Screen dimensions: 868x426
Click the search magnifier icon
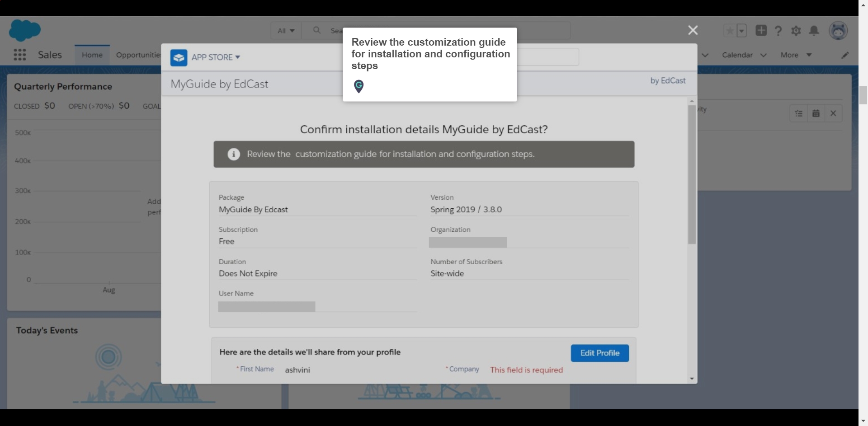[x=317, y=30]
